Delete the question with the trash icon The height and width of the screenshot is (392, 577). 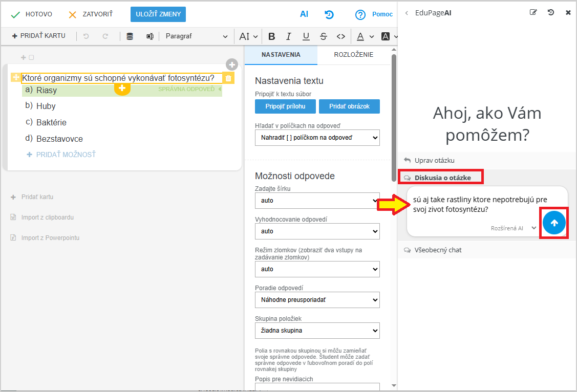[228, 78]
